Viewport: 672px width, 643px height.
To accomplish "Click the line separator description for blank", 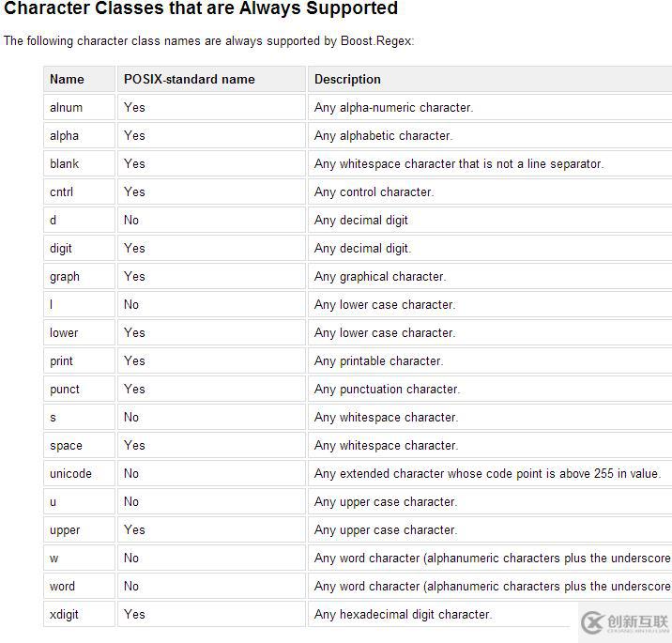I will 459,163.
